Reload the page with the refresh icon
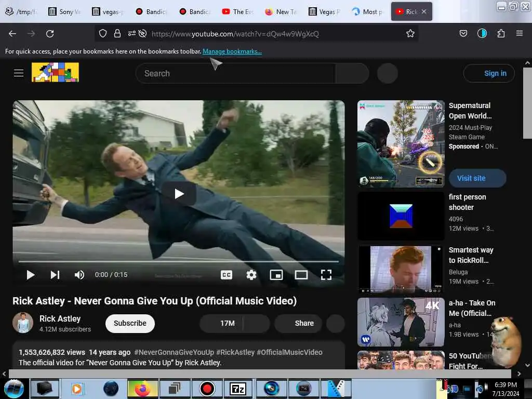Image resolution: width=532 pixels, height=399 pixels. click(50, 34)
